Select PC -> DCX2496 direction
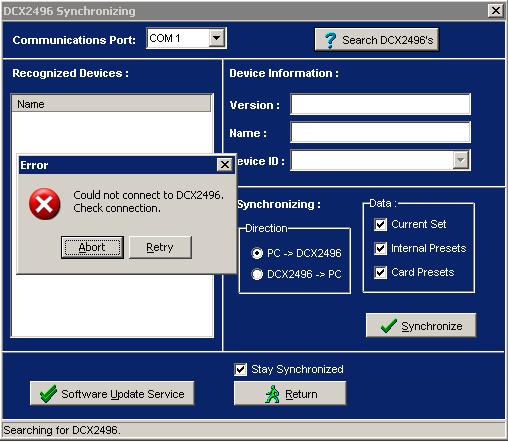This screenshot has width=508, height=442. pos(257,253)
